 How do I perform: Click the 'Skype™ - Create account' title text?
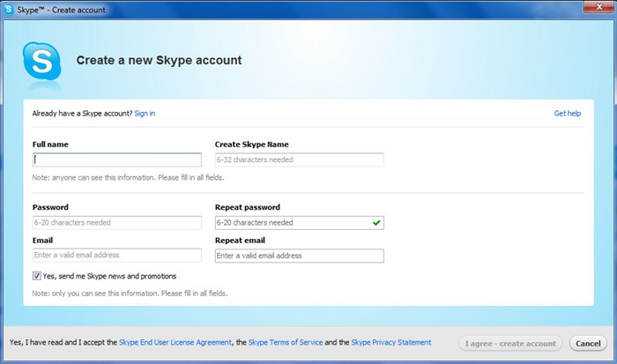click(61, 10)
